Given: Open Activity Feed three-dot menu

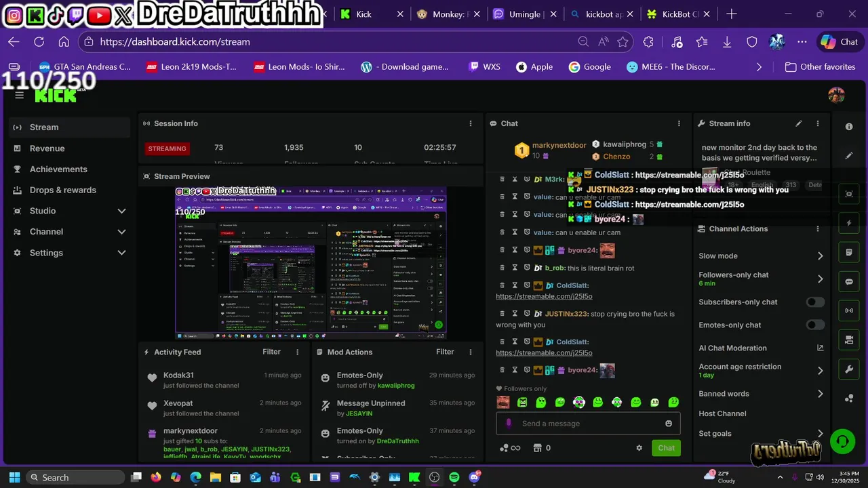Looking at the screenshot, I should pos(297,352).
